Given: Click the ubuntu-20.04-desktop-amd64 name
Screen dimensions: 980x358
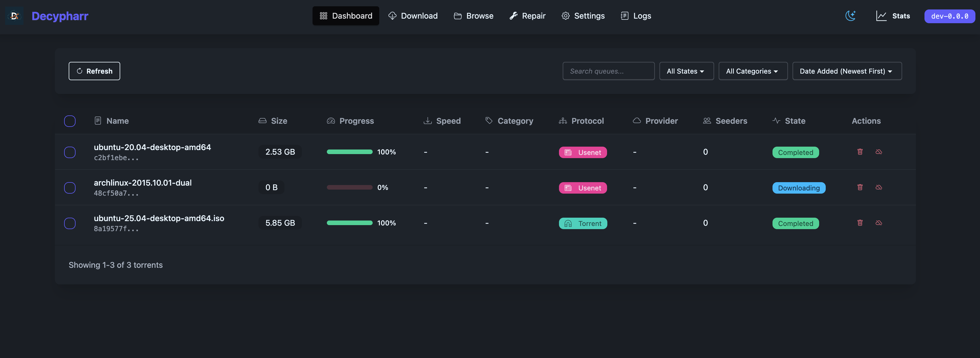Looking at the screenshot, I should pyautogui.click(x=152, y=147).
